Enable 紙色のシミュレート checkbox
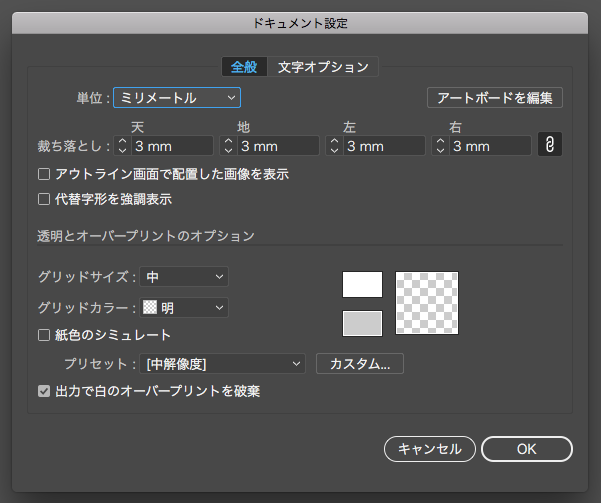The image size is (601, 503). (44, 335)
